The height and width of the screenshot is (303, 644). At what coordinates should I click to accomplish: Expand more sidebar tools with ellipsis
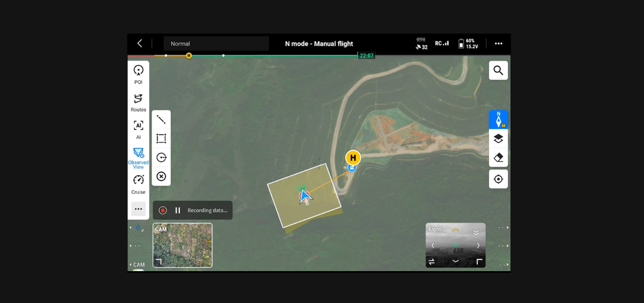coord(138,209)
